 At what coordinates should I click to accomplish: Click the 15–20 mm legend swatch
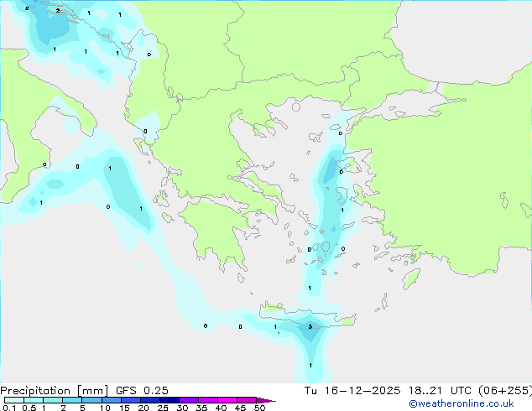click(x=131, y=400)
